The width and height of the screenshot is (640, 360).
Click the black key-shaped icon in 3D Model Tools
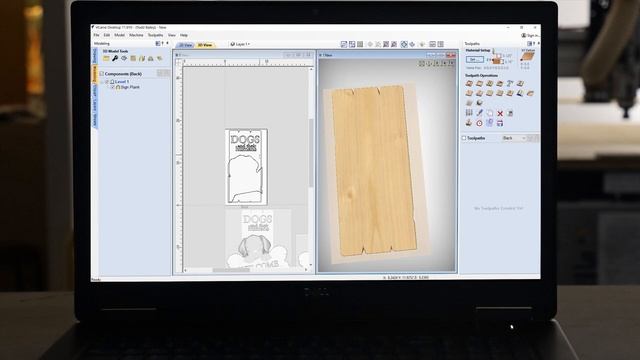tap(115, 59)
